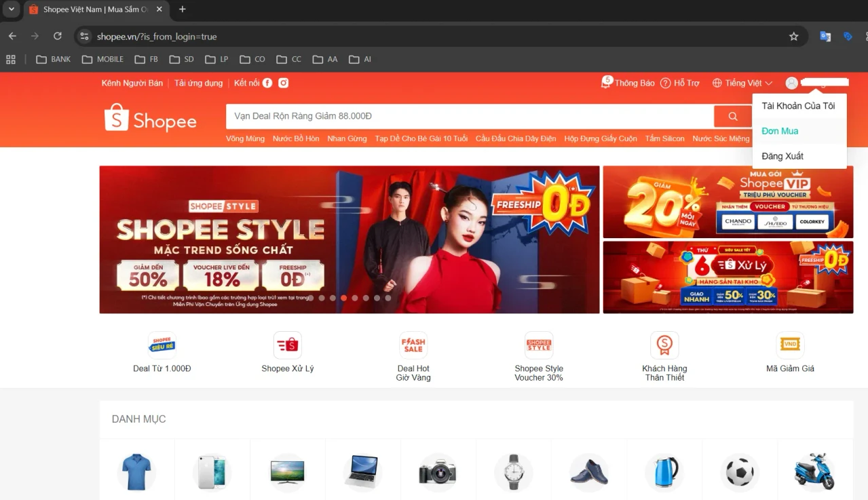Viewport: 868px width, 500px height.
Task: Search suggestion Tấm Silicon
Action: tap(665, 138)
